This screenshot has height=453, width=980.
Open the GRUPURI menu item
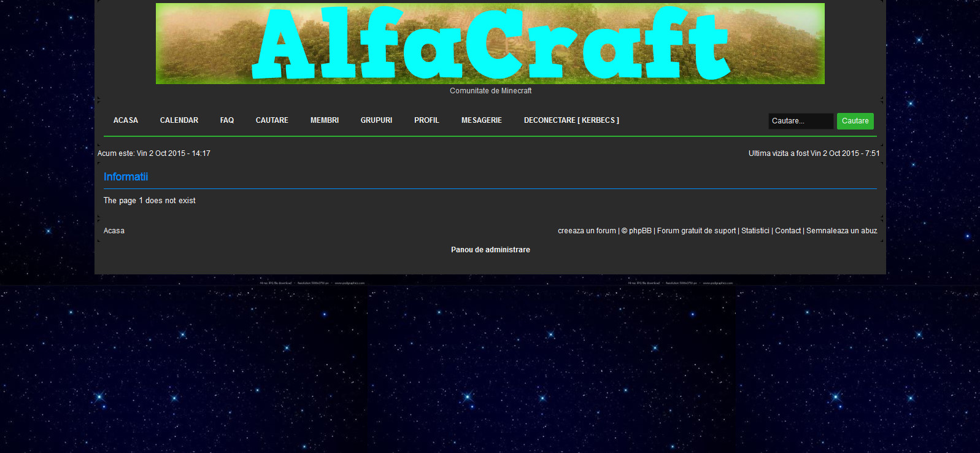(376, 120)
